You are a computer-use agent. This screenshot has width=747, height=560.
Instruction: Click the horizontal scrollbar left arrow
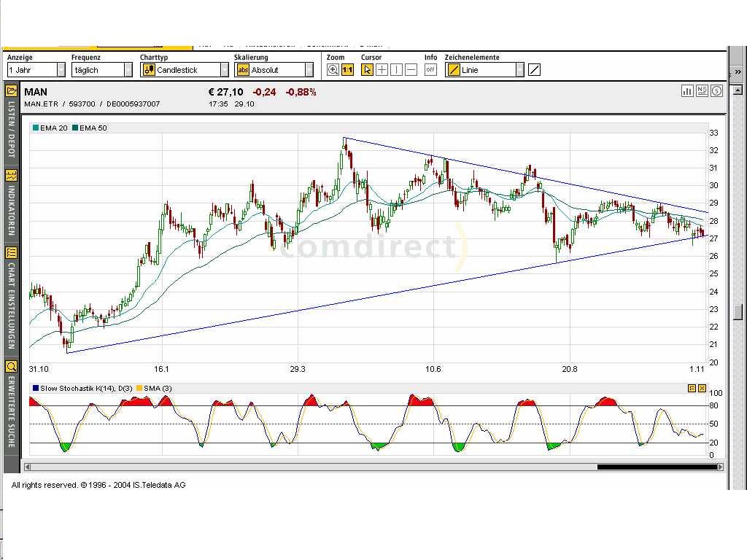coord(27,467)
